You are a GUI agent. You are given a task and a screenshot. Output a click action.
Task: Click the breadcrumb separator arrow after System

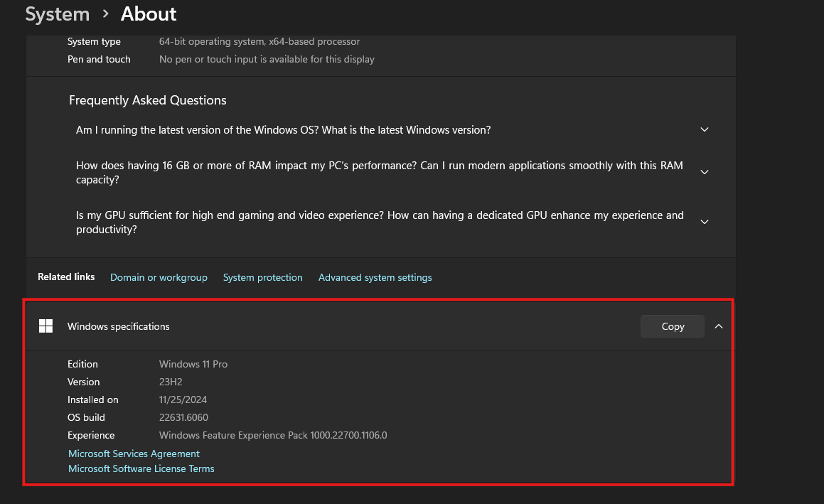coord(105,14)
